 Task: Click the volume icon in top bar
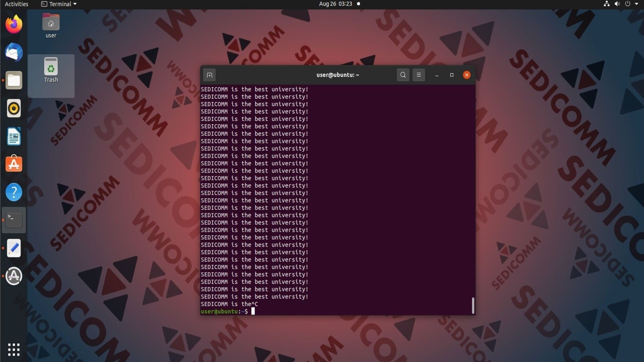617,4
